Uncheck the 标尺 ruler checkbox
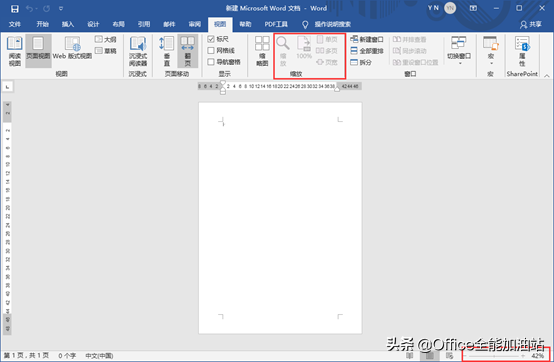The height and width of the screenshot is (362, 554). click(x=211, y=39)
